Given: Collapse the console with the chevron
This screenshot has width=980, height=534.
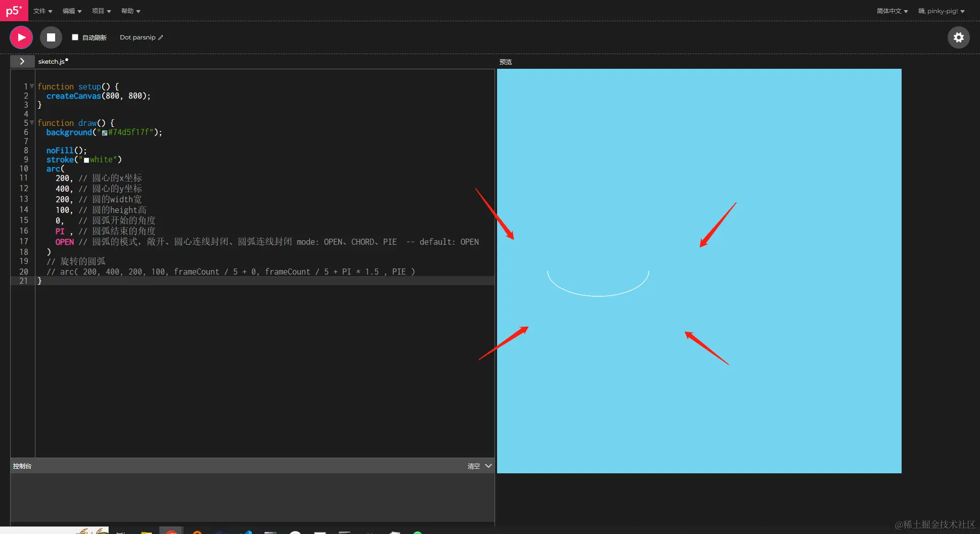Looking at the screenshot, I should tap(488, 466).
